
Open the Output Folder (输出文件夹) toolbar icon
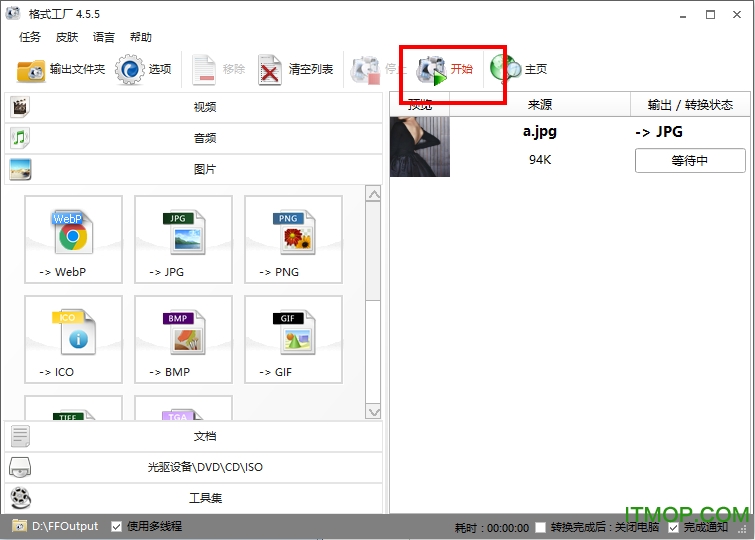(31, 70)
